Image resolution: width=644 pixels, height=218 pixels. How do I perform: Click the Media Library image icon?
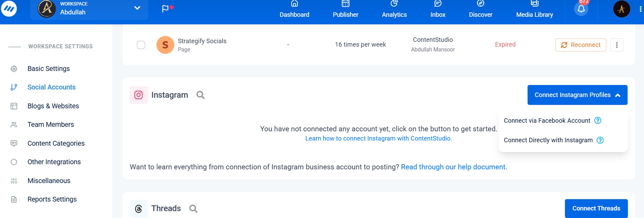[x=535, y=3]
